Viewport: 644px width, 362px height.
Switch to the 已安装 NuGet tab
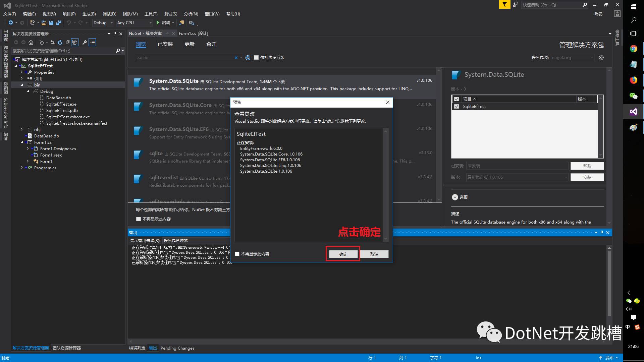click(165, 44)
